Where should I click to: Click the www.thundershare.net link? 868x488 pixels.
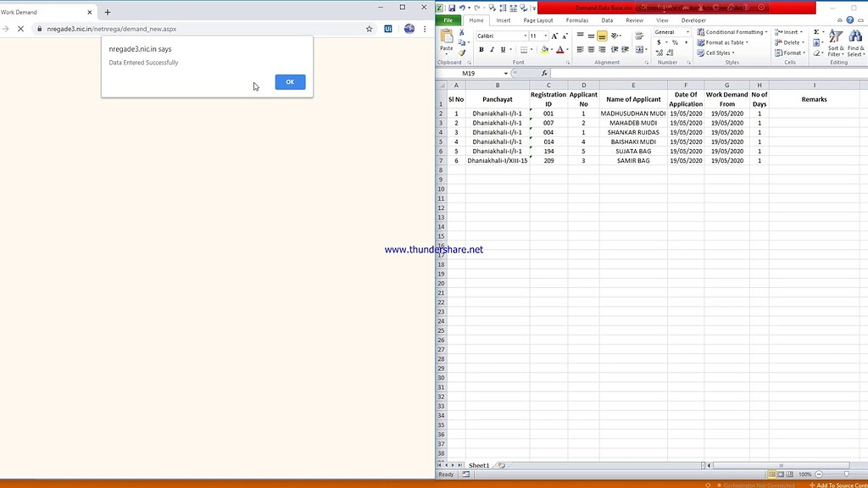point(433,249)
